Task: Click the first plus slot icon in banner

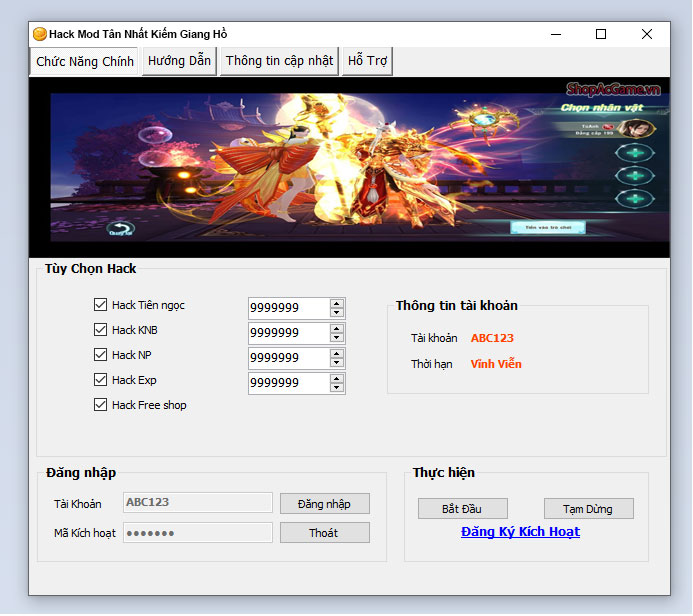Action: pos(635,153)
